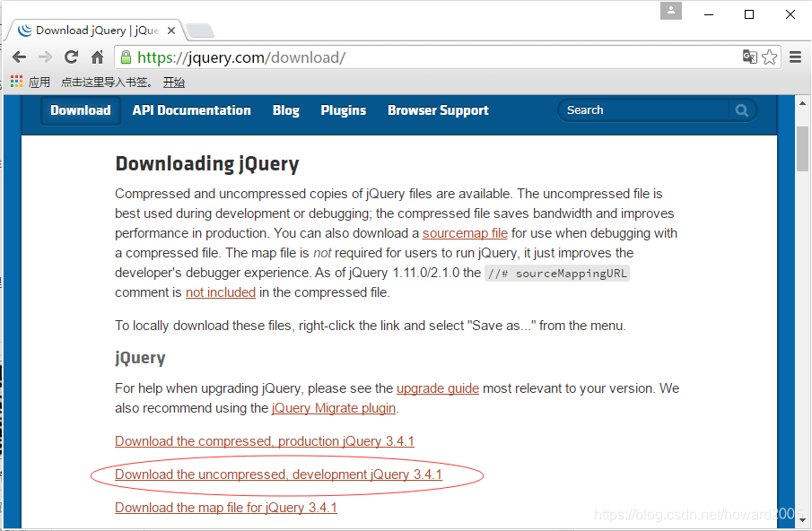Focus the jQuery site Search field
Image resolution: width=812 pixels, height=531 pixels.
[x=645, y=110]
